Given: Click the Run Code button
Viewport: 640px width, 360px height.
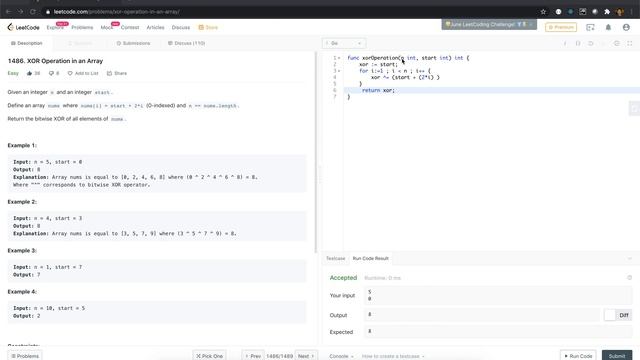Looking at the screenshot, I should [578, 356].
